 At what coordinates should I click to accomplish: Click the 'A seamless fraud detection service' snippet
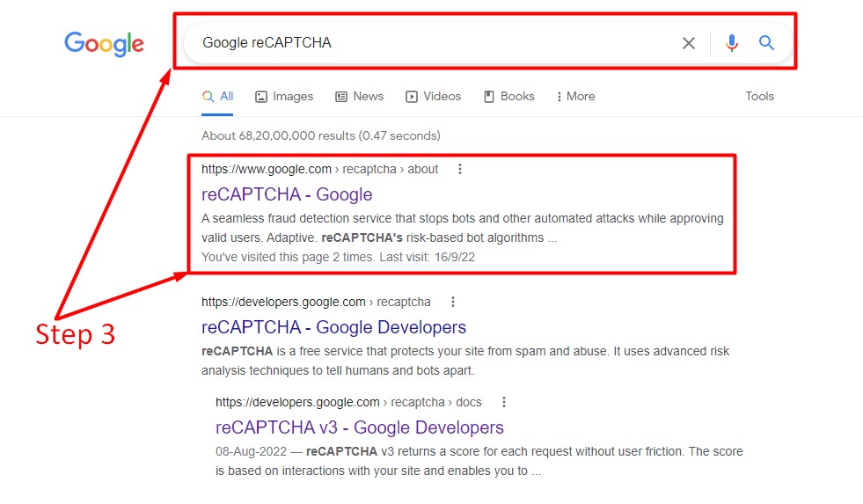[x=463, y=229]
